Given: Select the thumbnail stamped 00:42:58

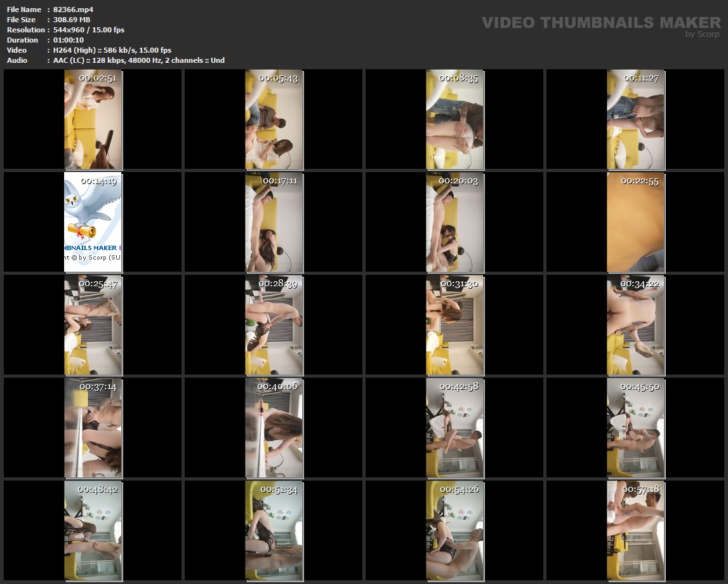Looking at the screenshot, I should [456, 428].
